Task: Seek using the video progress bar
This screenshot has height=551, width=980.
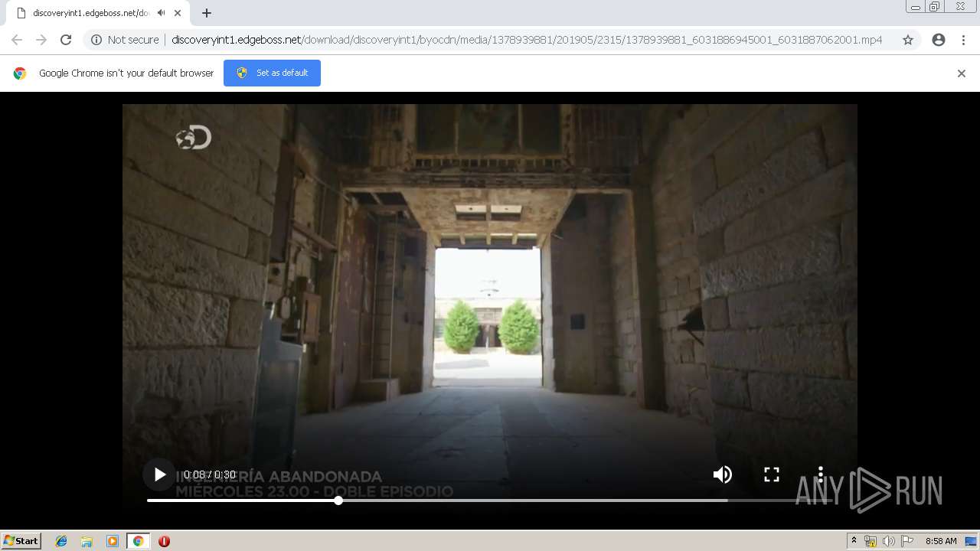Action: click(x=490, y=500)
